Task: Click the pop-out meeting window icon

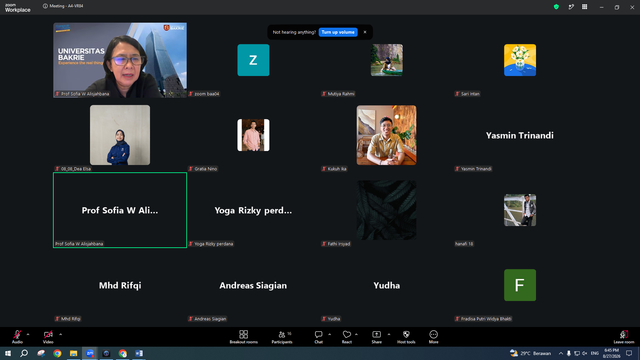Action: tap(571, 7)
